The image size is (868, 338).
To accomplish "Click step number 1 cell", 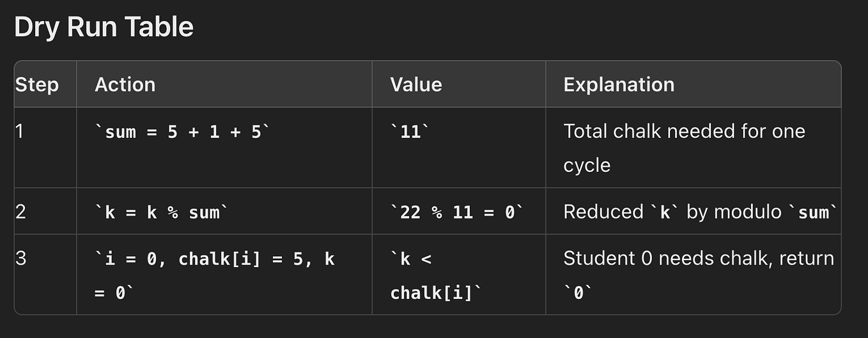I will [19, 131].
